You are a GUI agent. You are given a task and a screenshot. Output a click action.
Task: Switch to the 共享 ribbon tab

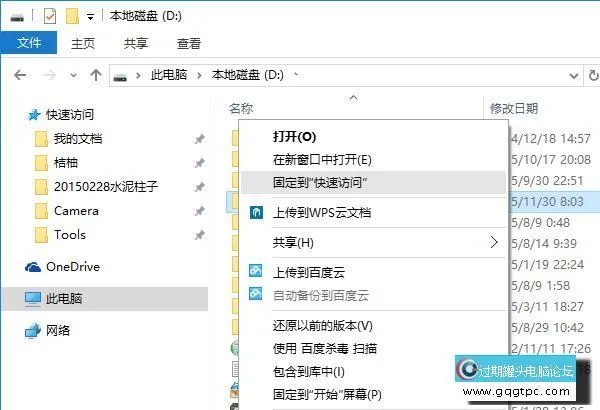135,43
